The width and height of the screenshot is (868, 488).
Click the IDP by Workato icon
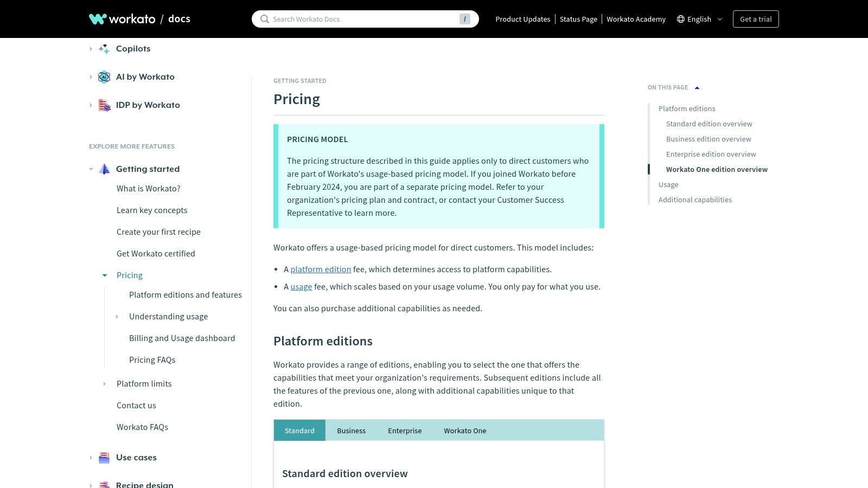(x=104, y=105)
